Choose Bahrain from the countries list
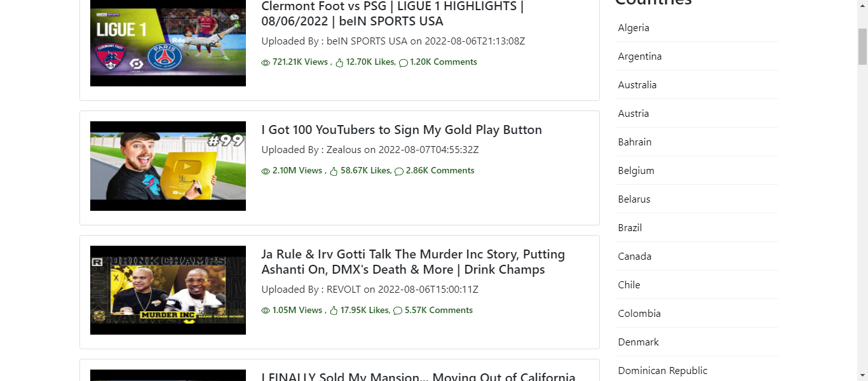 pyautogui.click(x=696, y=142)
